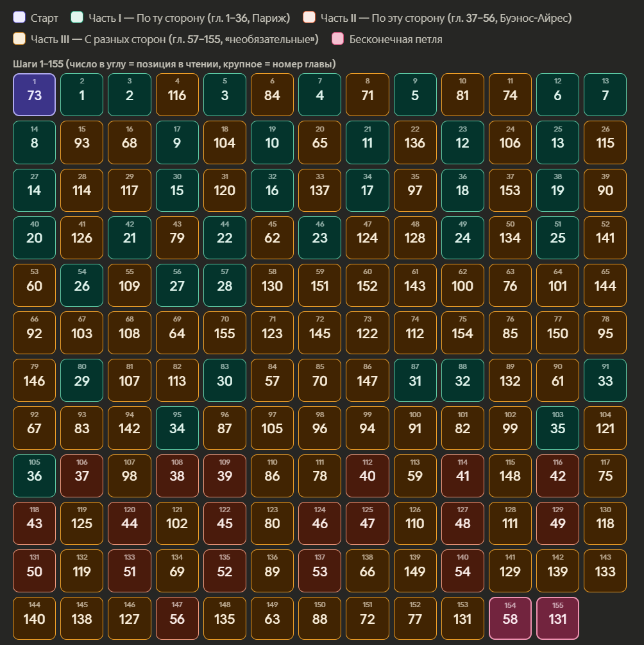The image size is (644, 645).
Task: Open chapter 7 tile at step 13
Action: point(605,95)
